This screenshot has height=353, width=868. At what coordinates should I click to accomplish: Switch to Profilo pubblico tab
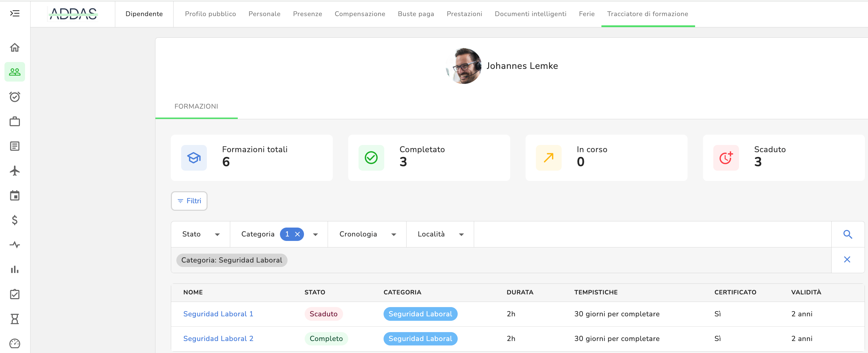click(x=210, y=14)
